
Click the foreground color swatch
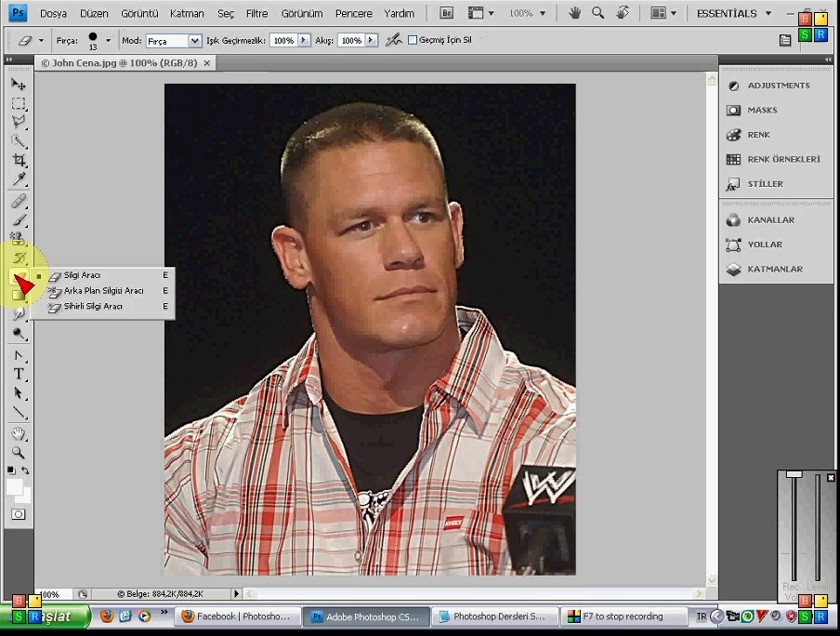14,486
